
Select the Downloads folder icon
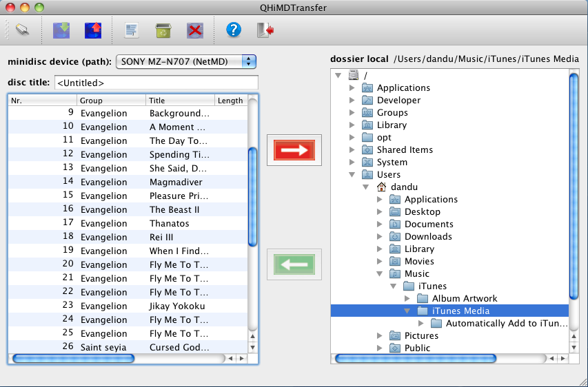(395, 236)
